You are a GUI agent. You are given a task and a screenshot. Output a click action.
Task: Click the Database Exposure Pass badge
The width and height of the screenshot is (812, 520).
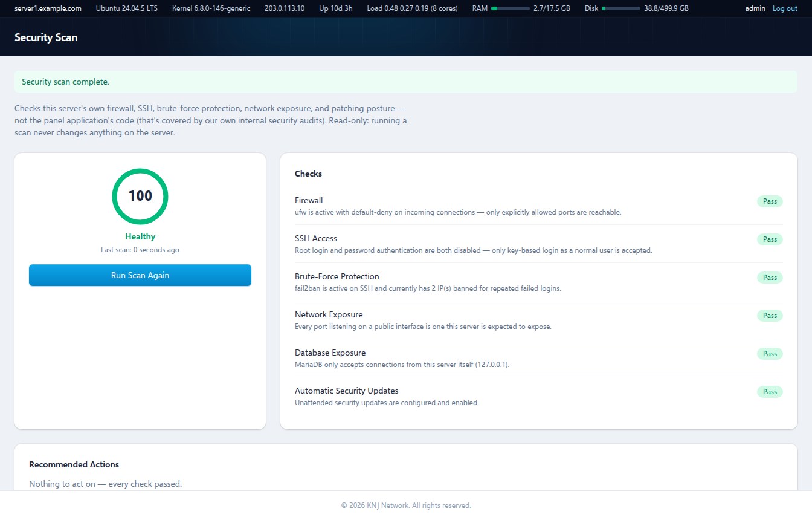point(770,354)
